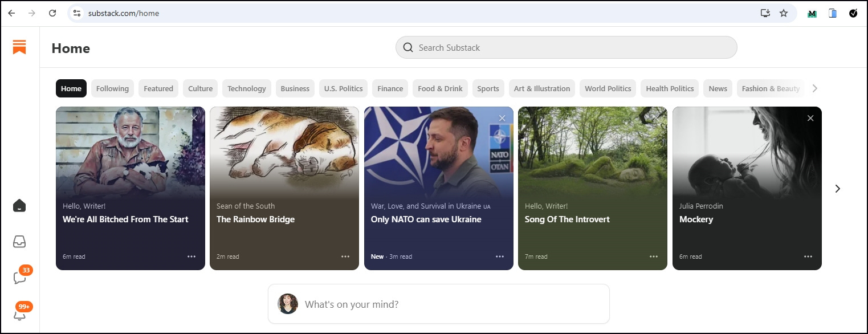Screen dimensions: 868x334
Task: Switch to the Health Politics tab
Action: tap(670, 88)
